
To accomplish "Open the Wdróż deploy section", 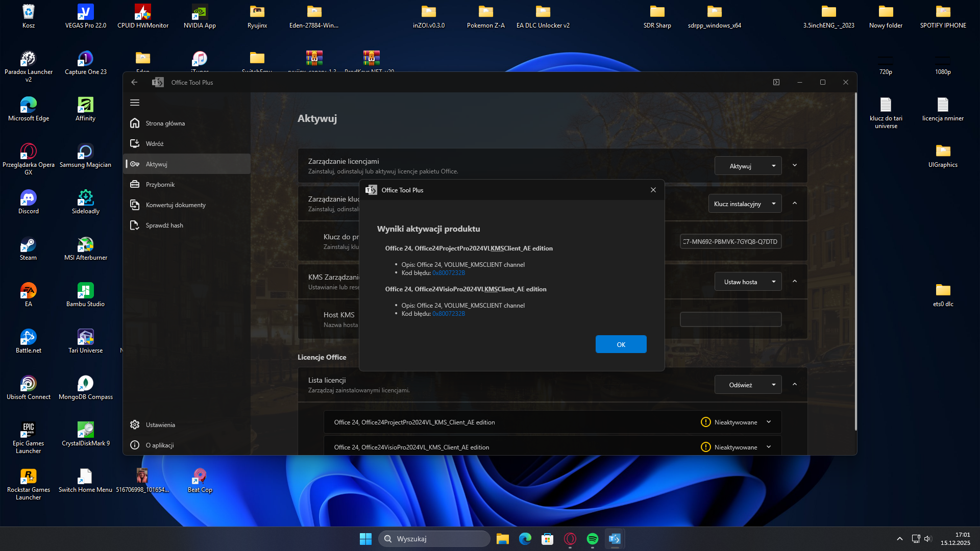I will 155,144.
